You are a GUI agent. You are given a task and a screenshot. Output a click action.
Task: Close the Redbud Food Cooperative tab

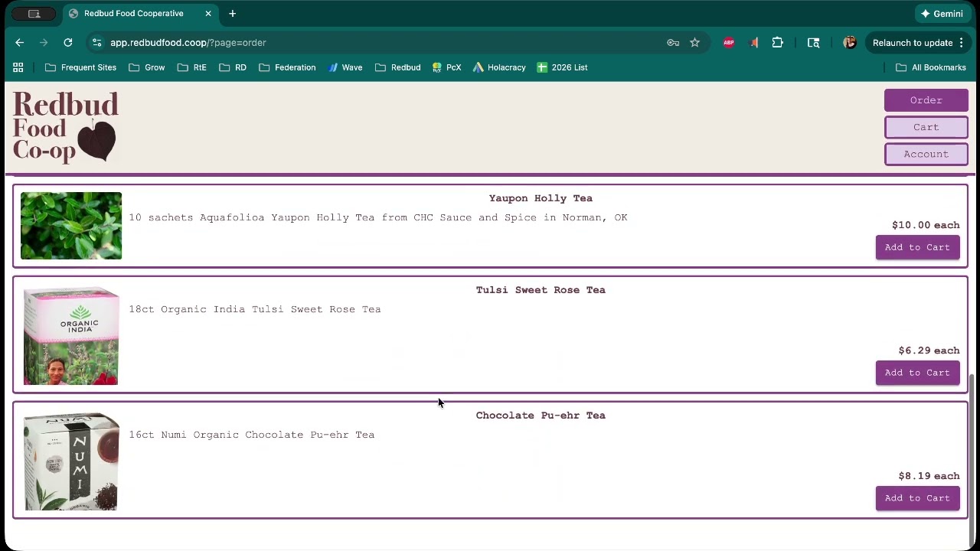click(x=207, y=13)
